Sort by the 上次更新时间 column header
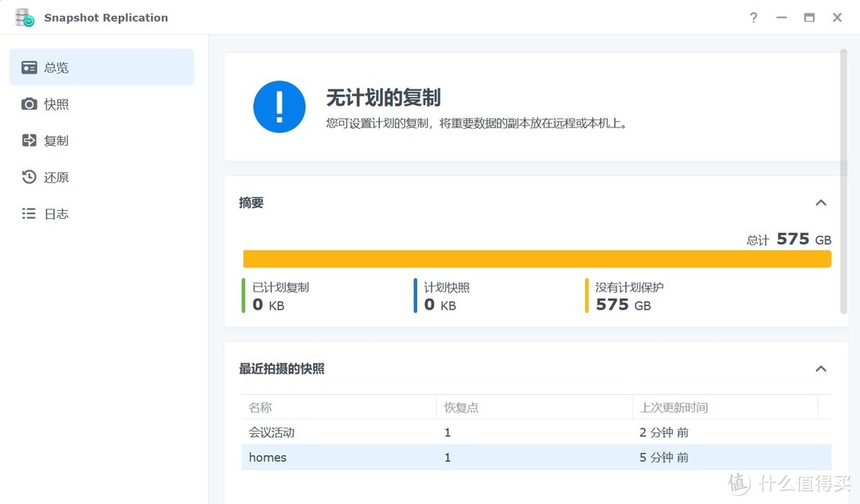860x504 pixels. click(x=675, y=407)
